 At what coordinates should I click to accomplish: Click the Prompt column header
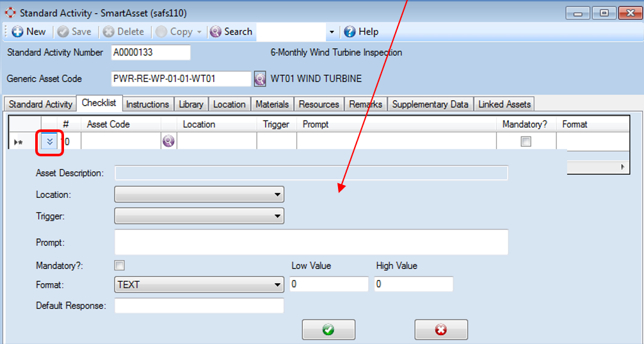coord(396,124)
